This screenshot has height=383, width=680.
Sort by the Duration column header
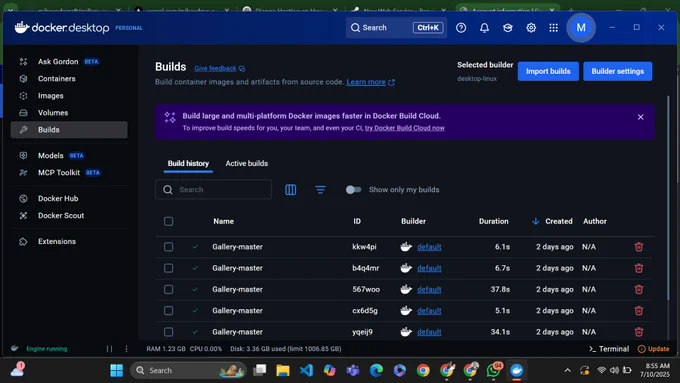(x=494, y=221)
